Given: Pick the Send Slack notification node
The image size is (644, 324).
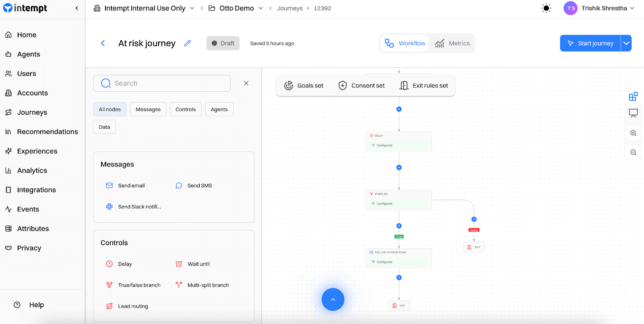Looking at the screenshot, I should point(134,207).
